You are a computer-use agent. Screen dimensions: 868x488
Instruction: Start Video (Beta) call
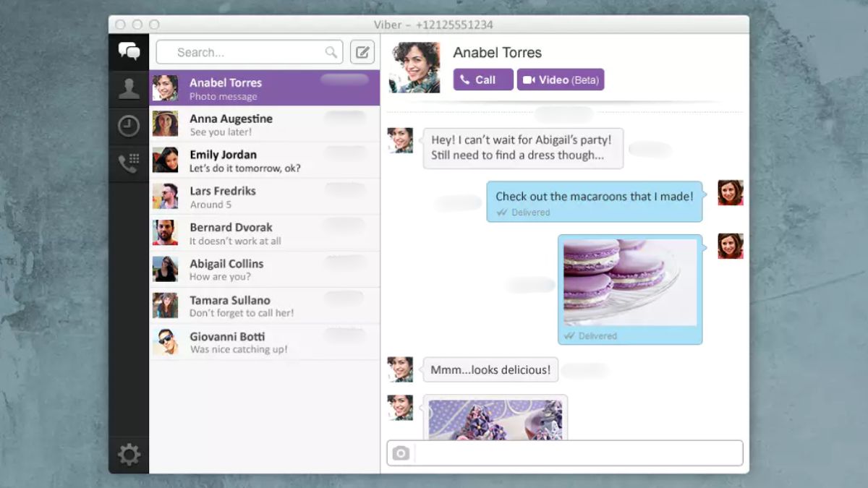pyautogui.click(x=561, y=80)
